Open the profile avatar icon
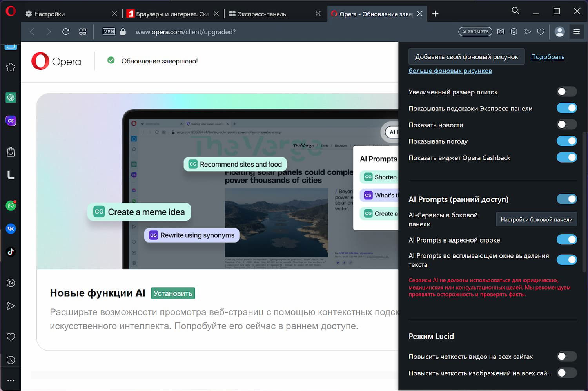Image resolution: width=588 pixels, height=391 pixels. click(560, 32)
